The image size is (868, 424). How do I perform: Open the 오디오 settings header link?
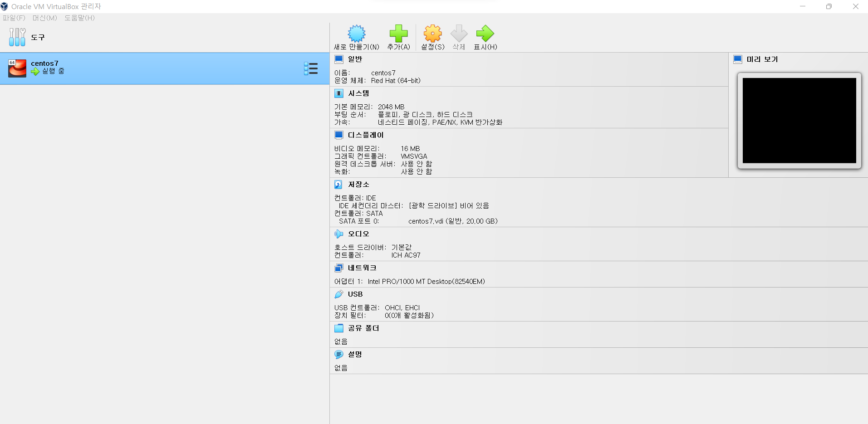point(358,234)
